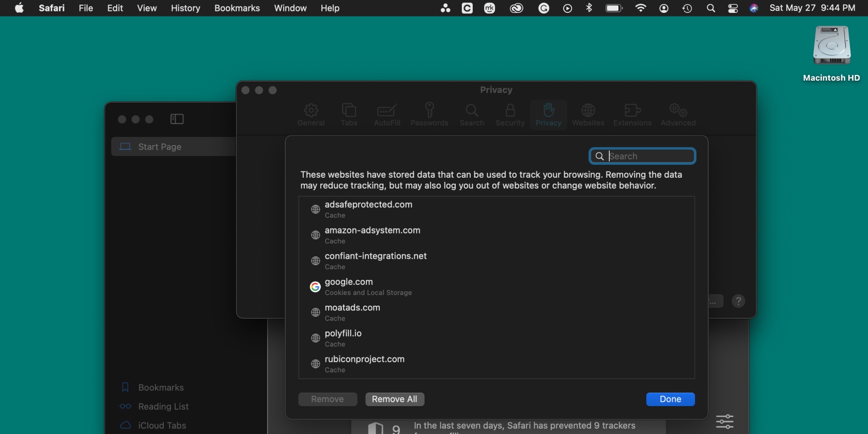Open the History menu
This screenshot has width=868, height=434.
tap(185, 8)
